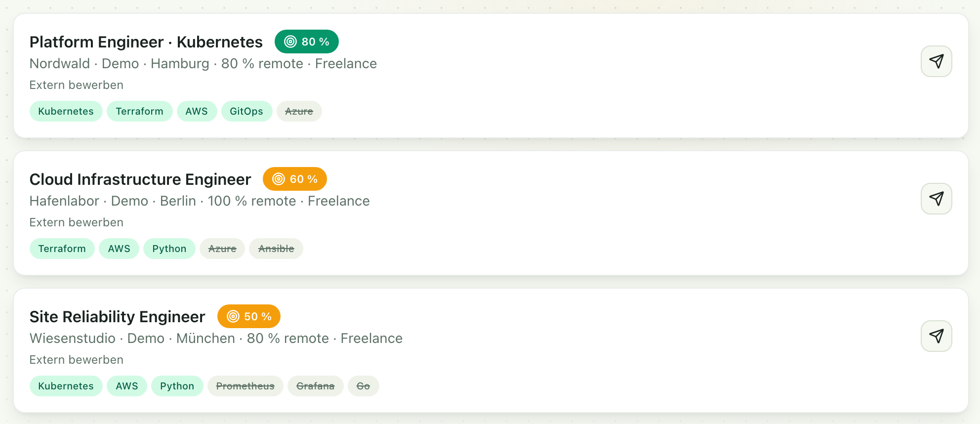Select Terraform tag in Cloud Infrastructure card
Viewport: 980px width, 424px height.
point(62,249)
